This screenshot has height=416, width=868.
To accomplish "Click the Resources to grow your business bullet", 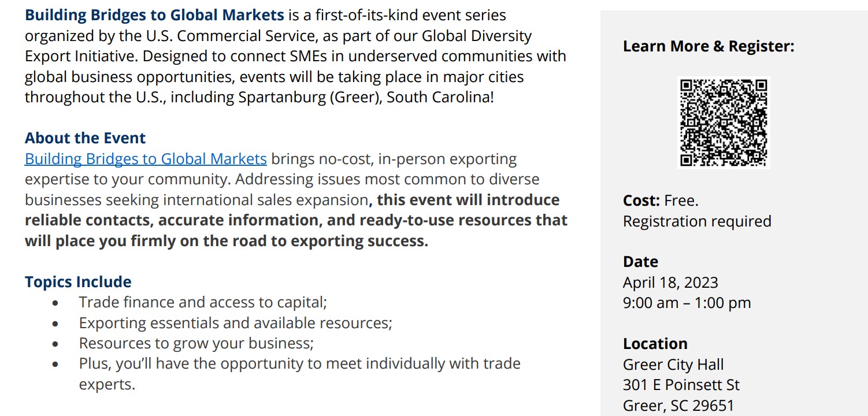I will 196,343.
